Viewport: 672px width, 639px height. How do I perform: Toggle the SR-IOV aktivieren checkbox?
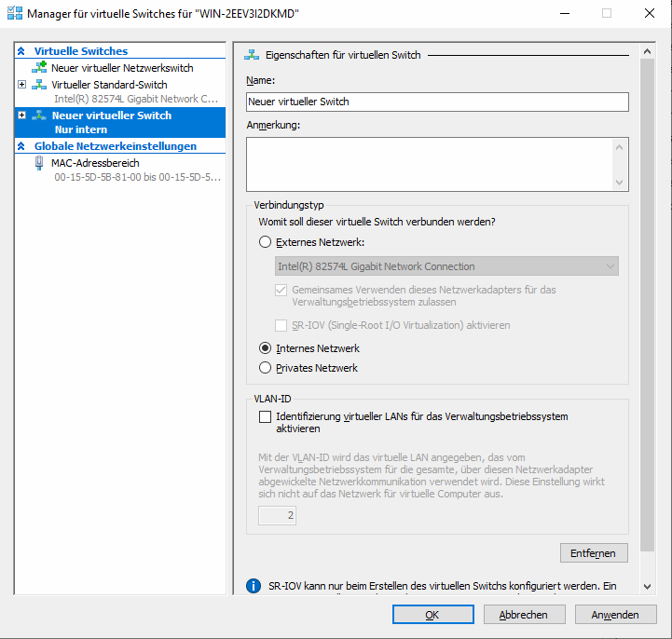coord(281,325)
